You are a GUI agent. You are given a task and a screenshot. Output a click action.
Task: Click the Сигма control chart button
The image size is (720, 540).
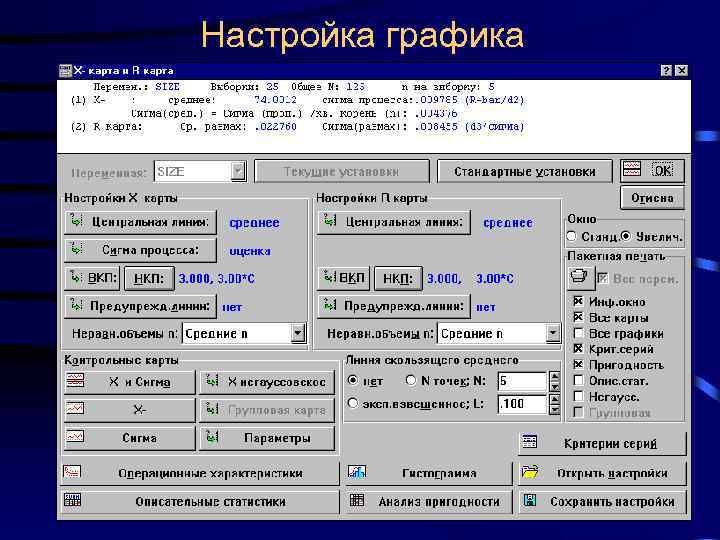[129, 438]
